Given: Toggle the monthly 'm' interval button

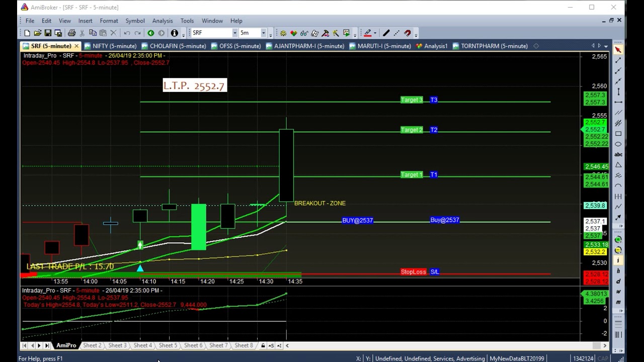Looking at the screenshot, I should click(x=618, y=302).
